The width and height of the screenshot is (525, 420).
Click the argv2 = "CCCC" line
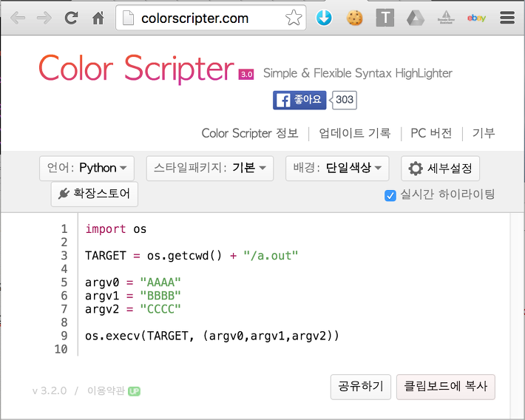pyautogui.click(x=132, y=309)
